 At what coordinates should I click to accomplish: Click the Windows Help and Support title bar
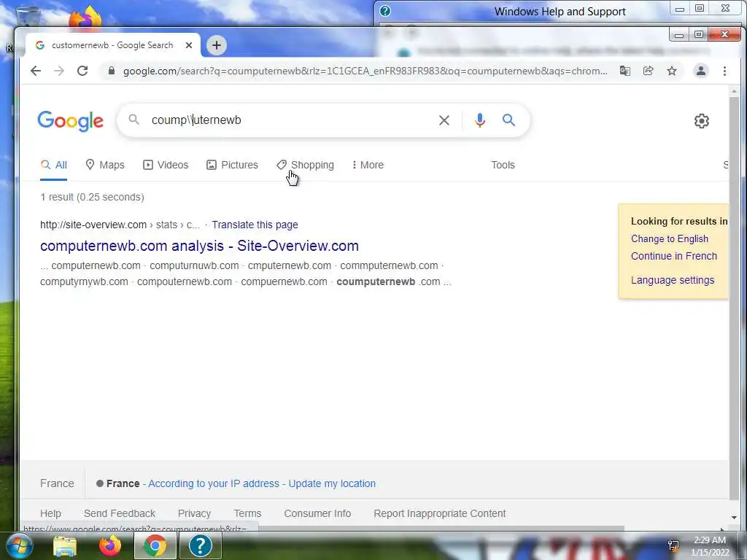(x=560, y=12)
